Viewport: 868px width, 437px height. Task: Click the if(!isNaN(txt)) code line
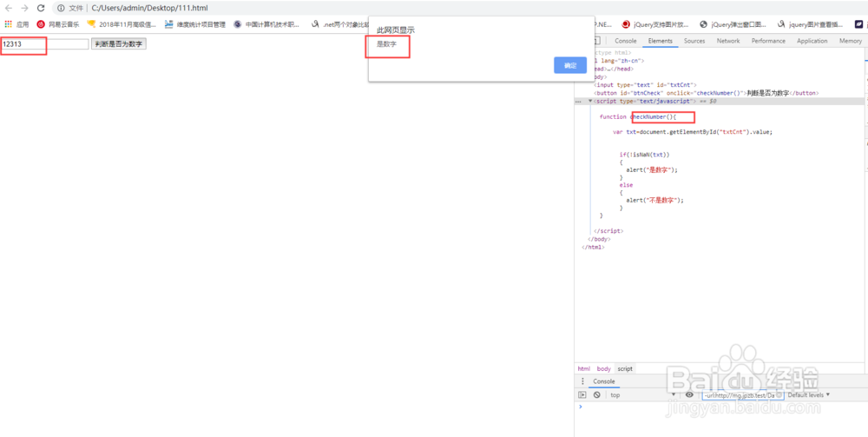coord(645,156)
